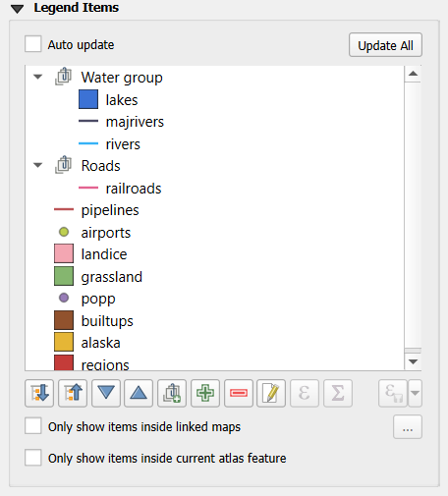Select the grassland legend entry
This screenshot has height=496, width=448.
(x=112, y=277)
